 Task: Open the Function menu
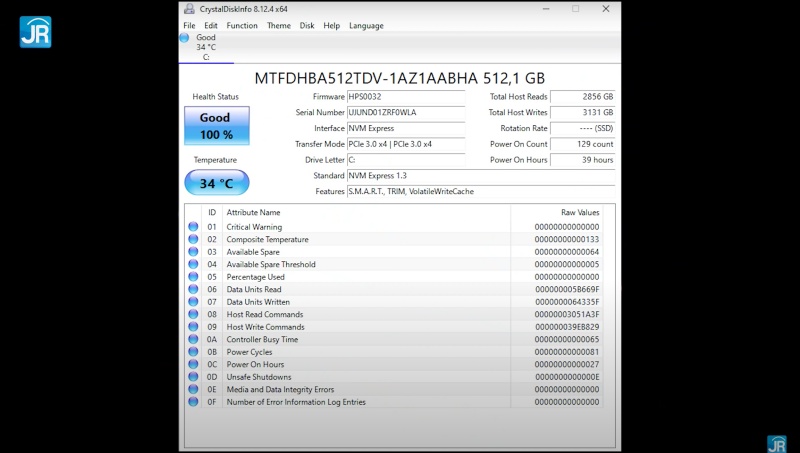(x=241, y=25)
